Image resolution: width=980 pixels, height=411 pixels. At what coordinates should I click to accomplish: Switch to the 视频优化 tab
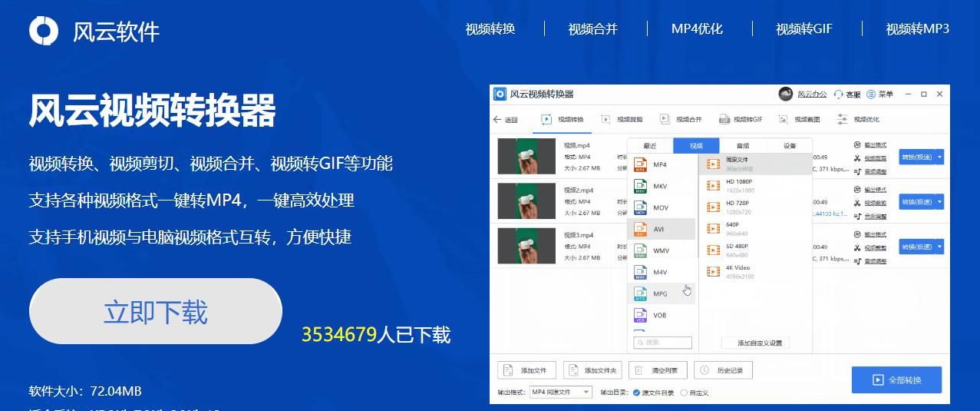tap(859, 120)
